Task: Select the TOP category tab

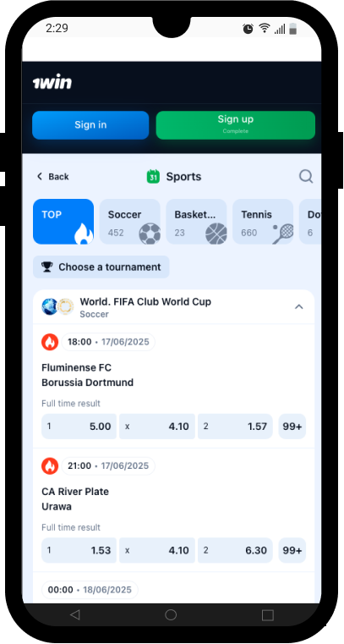Action: click(x=63, y=222)
